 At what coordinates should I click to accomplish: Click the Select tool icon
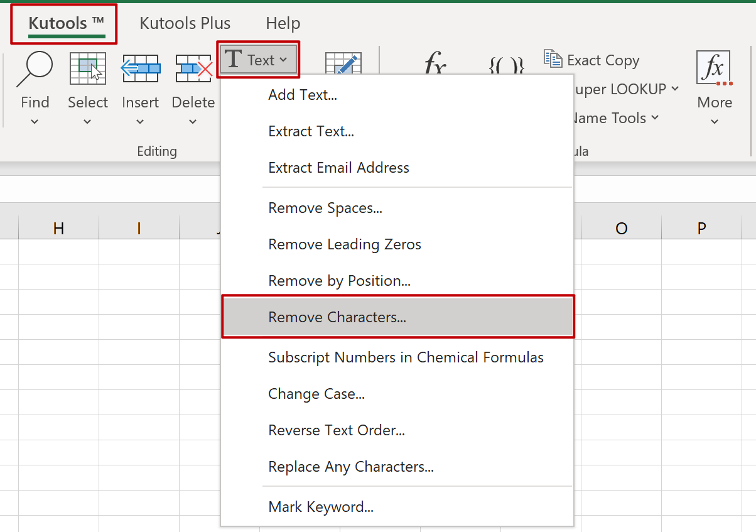tap(88, 67)
